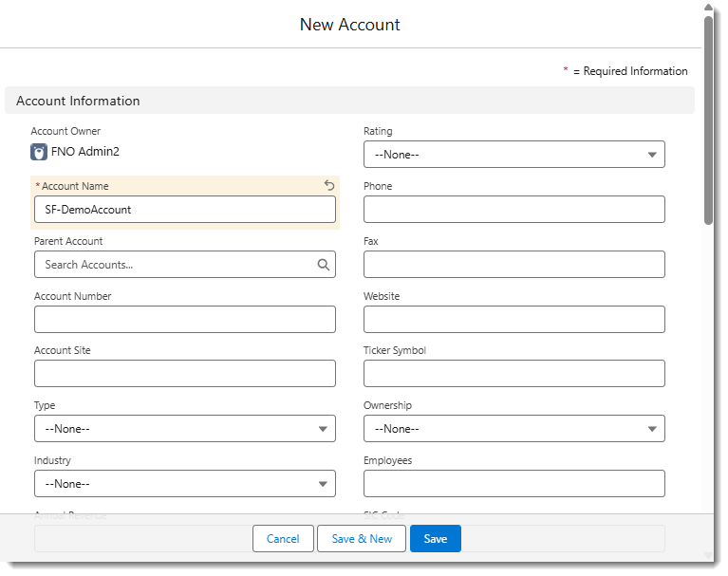Click the scrollbar up arrow
Viewport: 728px width, 576px height.
708,7
